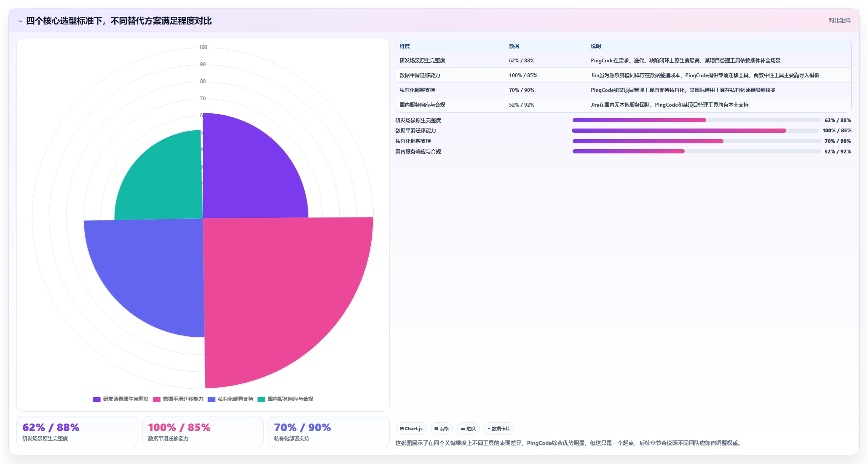Select the blue polar chart segment
868x464 pixels.
156,266
